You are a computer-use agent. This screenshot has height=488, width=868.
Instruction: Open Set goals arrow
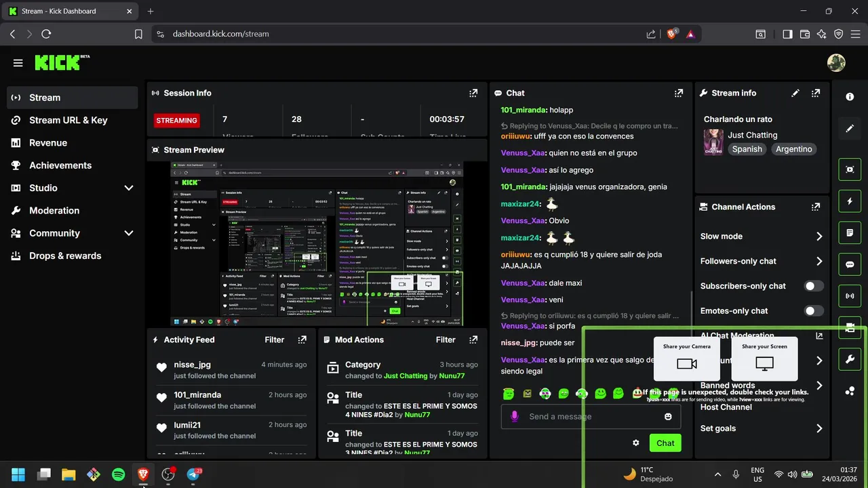pos(819,428)
